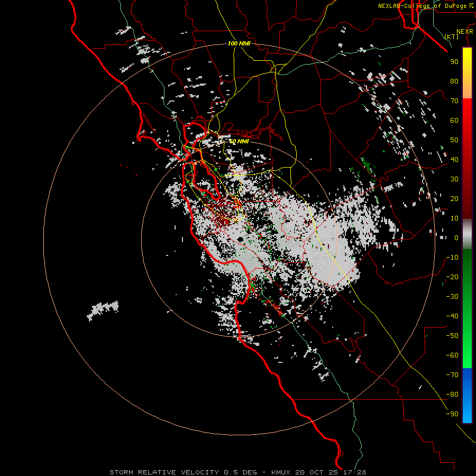The width and height of the screenshot is (476, 476).
Task: Select the "-80" scale label
Action: click(x=452, y=395)
